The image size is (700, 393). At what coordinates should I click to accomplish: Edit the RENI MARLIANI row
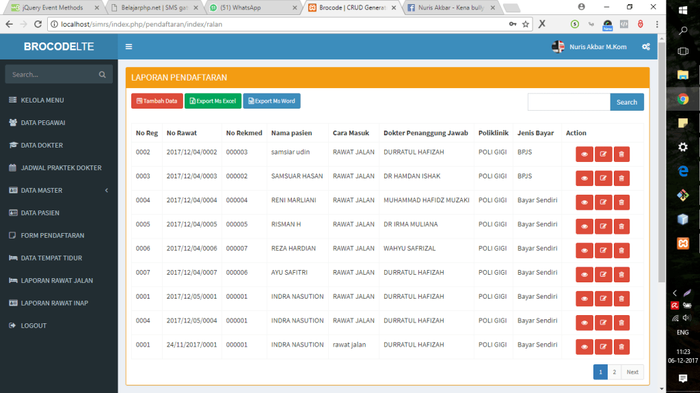(603, 202)
